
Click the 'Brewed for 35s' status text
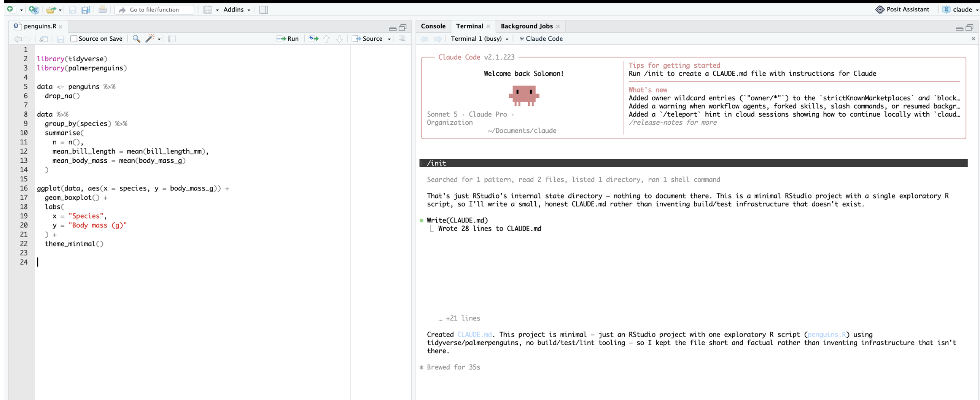click(453, 367)
